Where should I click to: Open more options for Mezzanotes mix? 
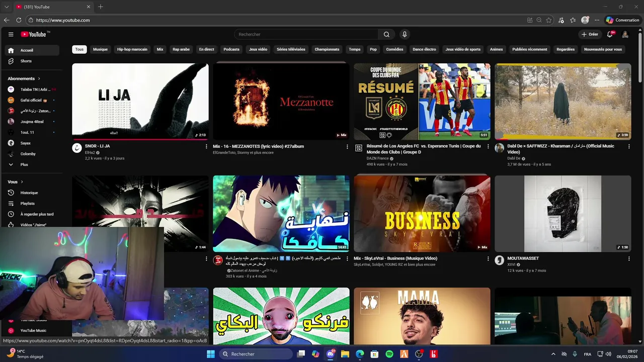point(347,146)
